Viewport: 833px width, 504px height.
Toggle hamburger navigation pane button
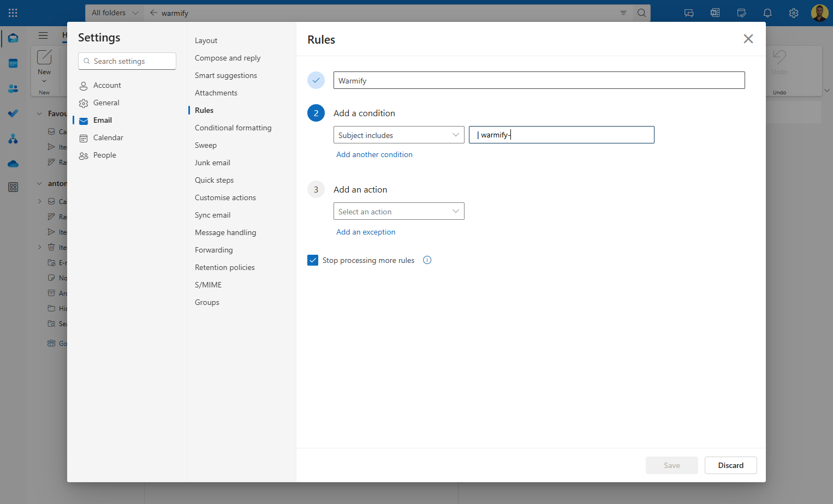click(x=43, y=35)
